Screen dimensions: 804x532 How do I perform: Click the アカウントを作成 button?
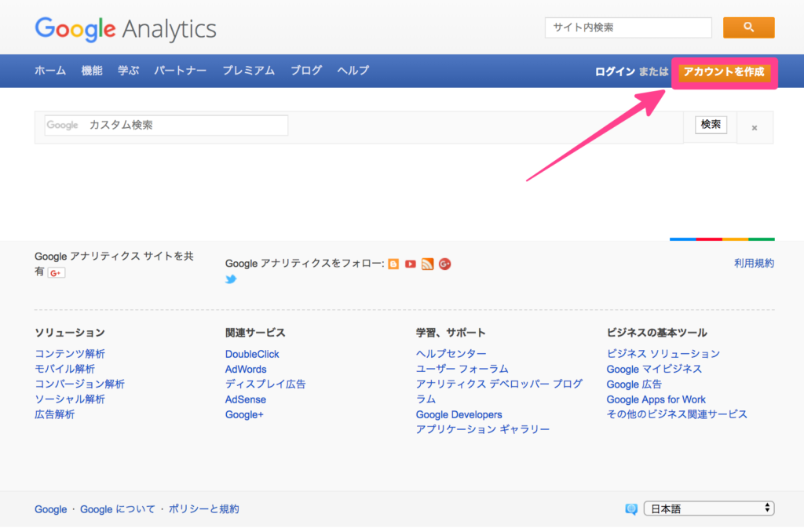724,71
